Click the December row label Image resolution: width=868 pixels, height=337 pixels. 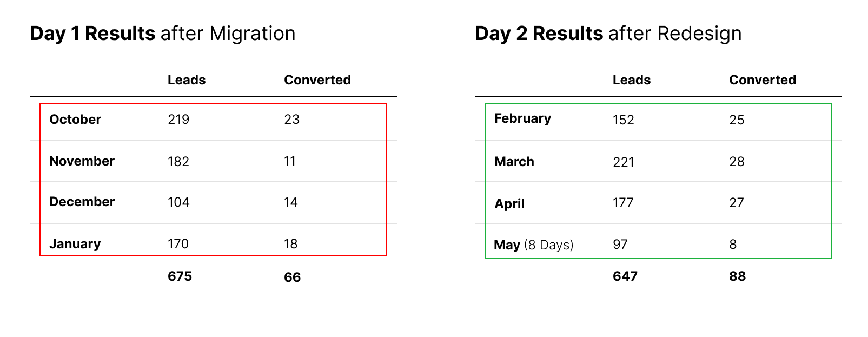click(82, 202)
